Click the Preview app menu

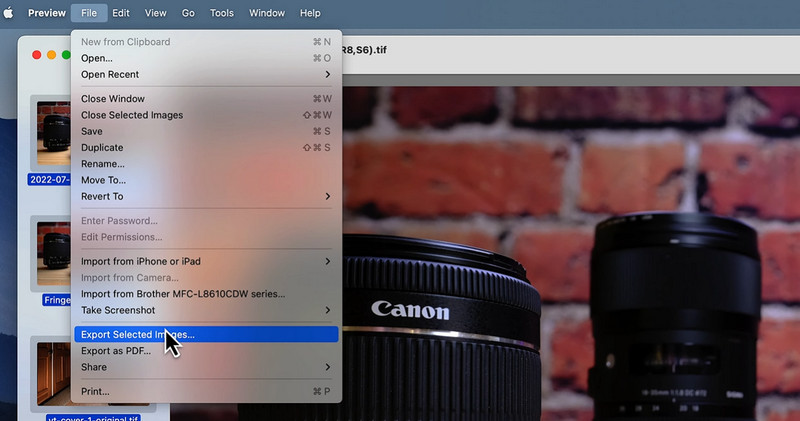(x=46, y=13)
